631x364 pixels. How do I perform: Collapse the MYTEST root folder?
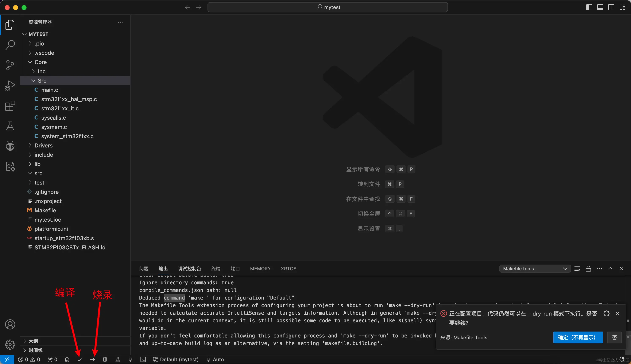[75, 34]
